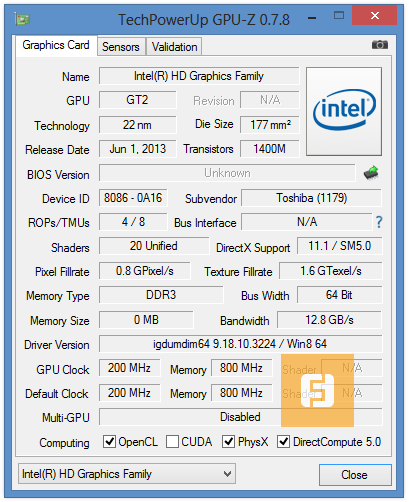409x502 pixels.
Task: Click the Computing label
Action: [64, 443]
